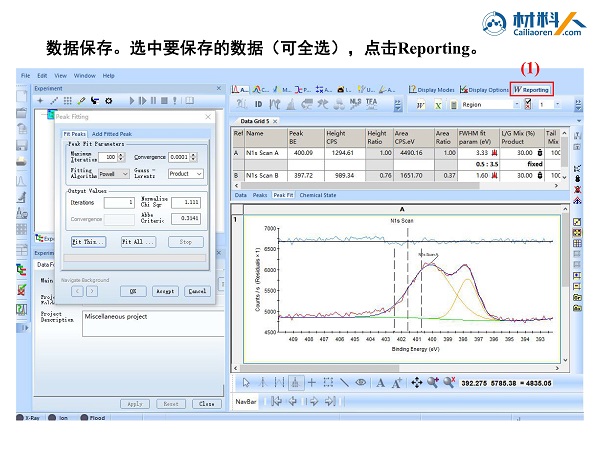Screen dimensions: 600x450
Task: Click the Pause icon in Experiment toolbar
Action: (x=153, y=101)
